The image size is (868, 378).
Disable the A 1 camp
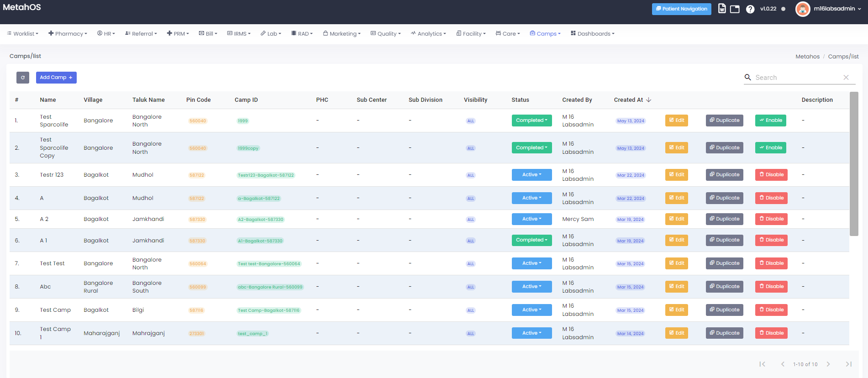point(771,240)
